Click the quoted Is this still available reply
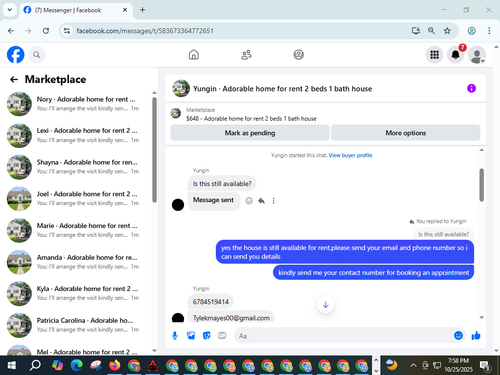Image resolution: width=500 pixels, height=375 pixels. [443, 234]
